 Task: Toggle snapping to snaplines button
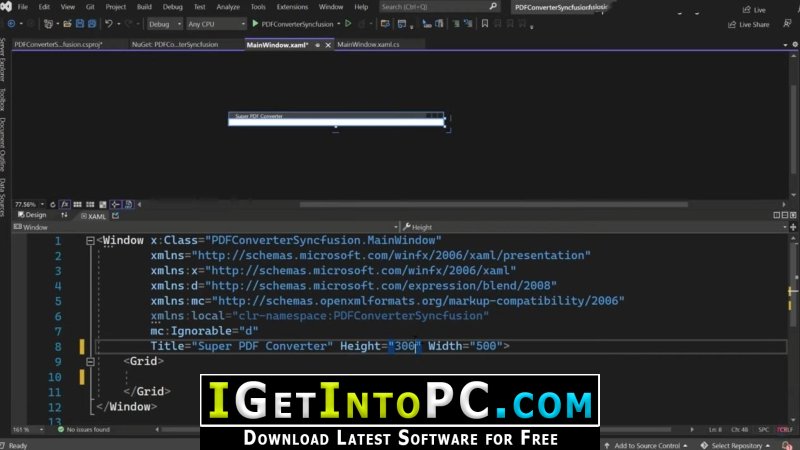pos(116,205)
